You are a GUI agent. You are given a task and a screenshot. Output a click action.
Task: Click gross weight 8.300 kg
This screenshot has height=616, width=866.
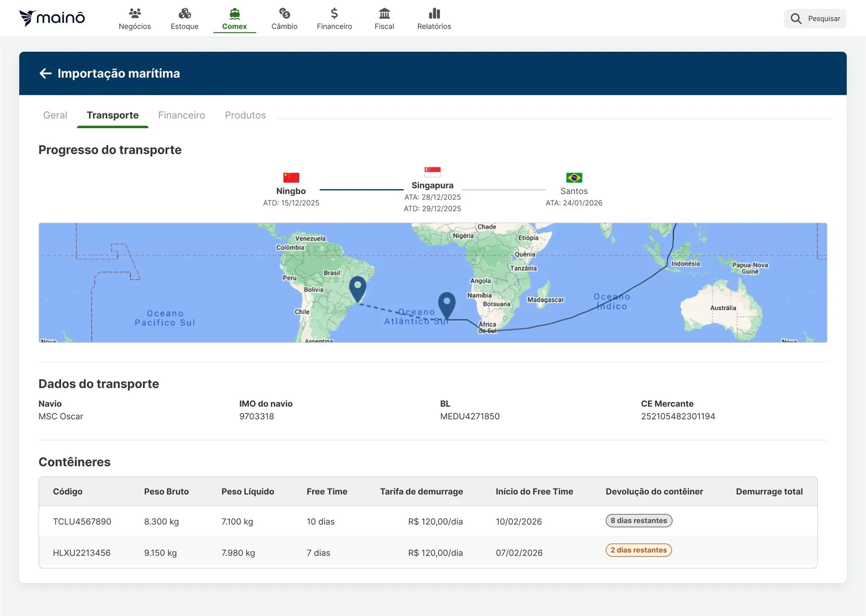[x=161, y=522]
